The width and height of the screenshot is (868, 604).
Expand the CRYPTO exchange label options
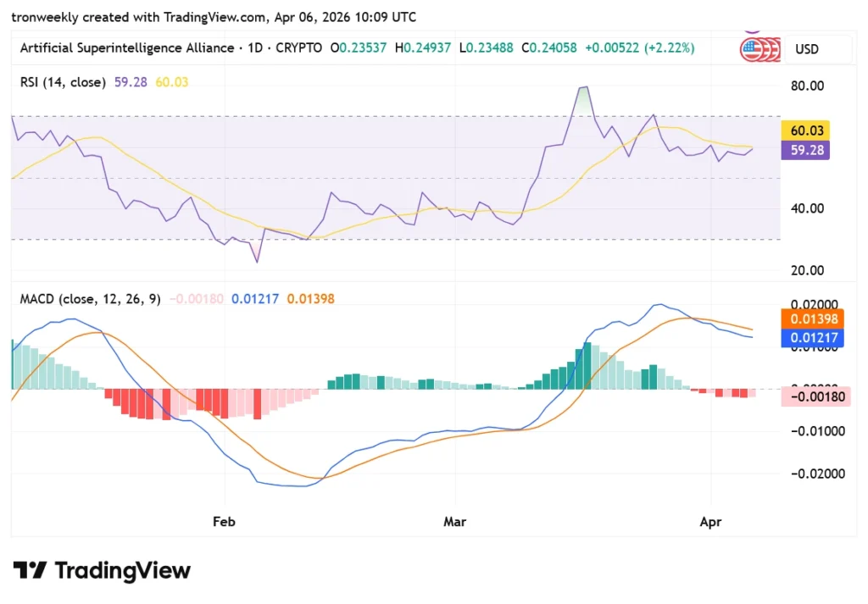click(298, 48)
